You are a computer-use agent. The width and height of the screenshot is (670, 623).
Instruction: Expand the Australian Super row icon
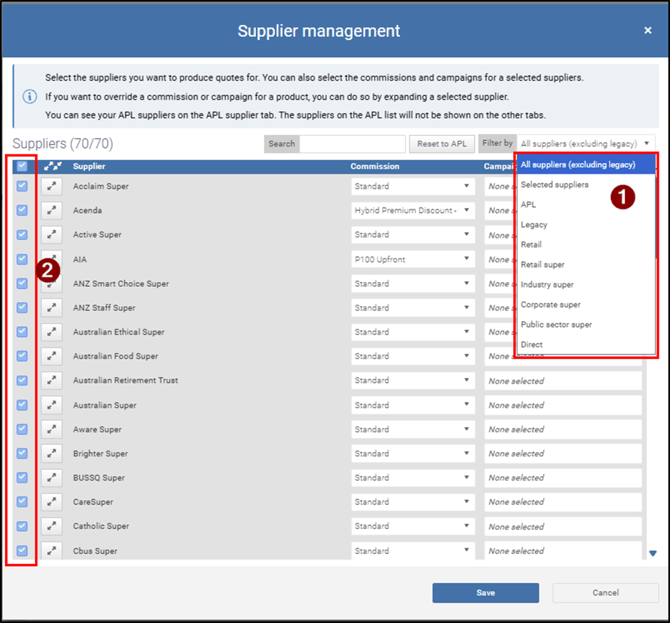[52, 405]
